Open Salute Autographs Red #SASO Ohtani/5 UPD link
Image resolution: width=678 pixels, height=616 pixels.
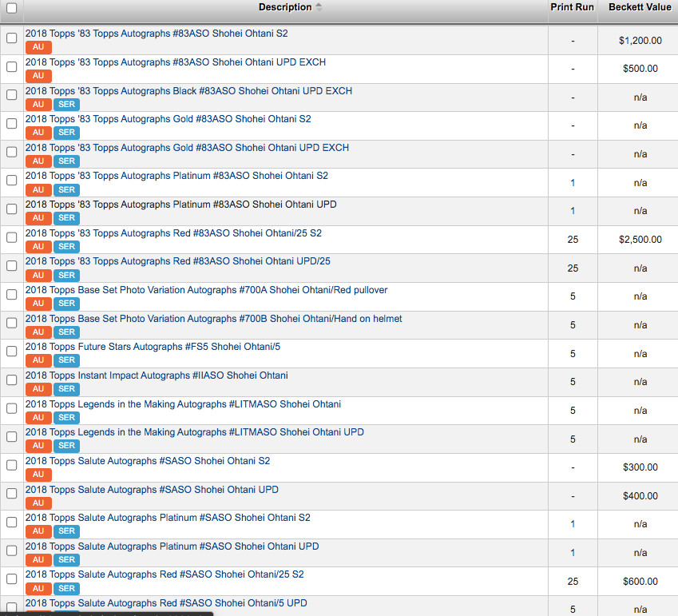166,603
